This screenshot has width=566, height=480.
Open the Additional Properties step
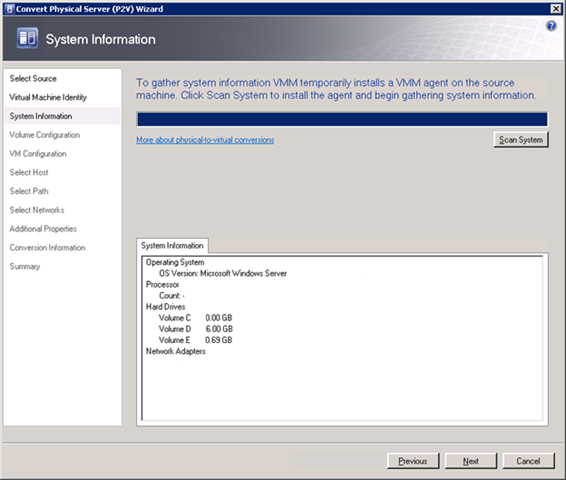[x=43, y=229]
